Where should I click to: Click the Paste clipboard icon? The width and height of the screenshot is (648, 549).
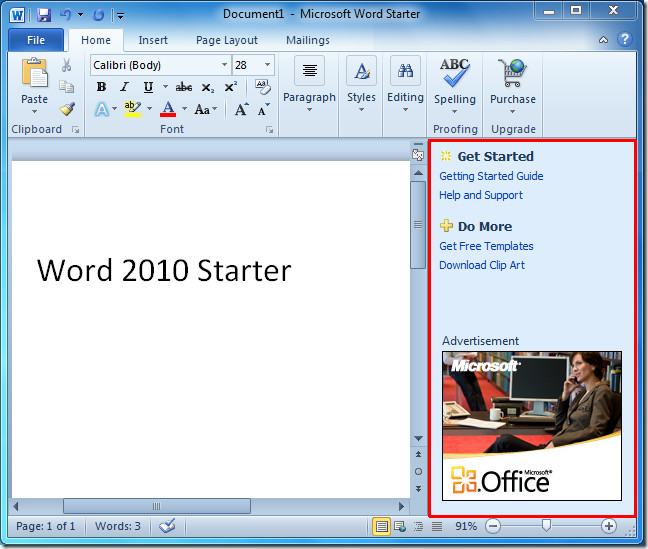coord(34,73)
